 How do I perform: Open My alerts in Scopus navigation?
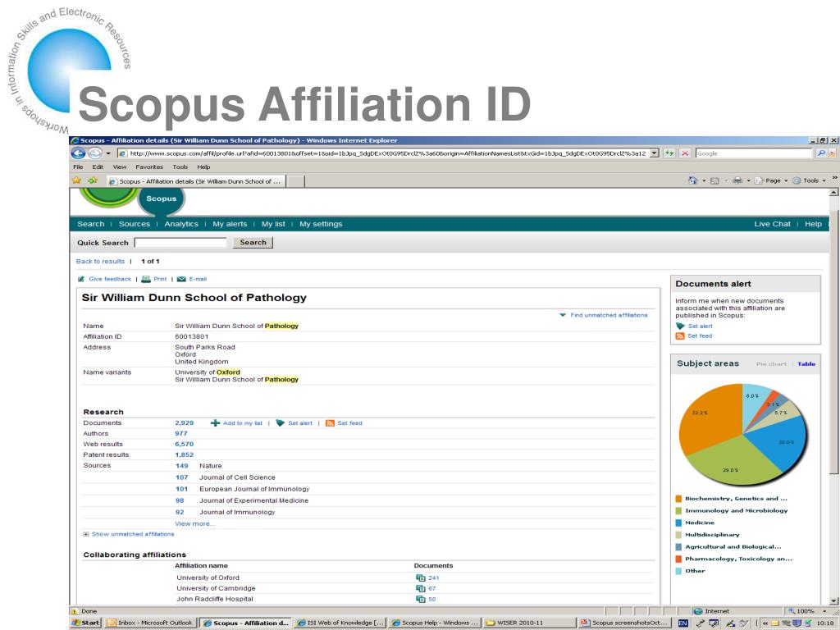pyautogui.click(x=230, y=224)
